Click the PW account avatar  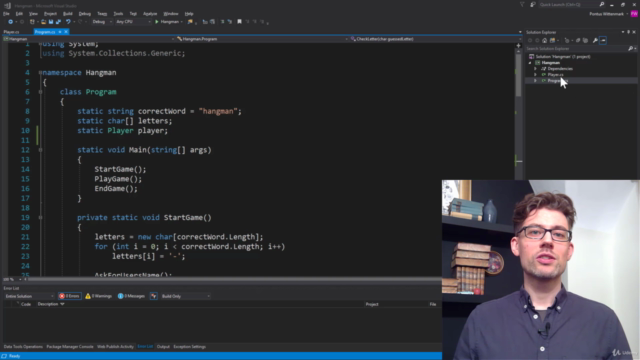[x=634, y=14]
